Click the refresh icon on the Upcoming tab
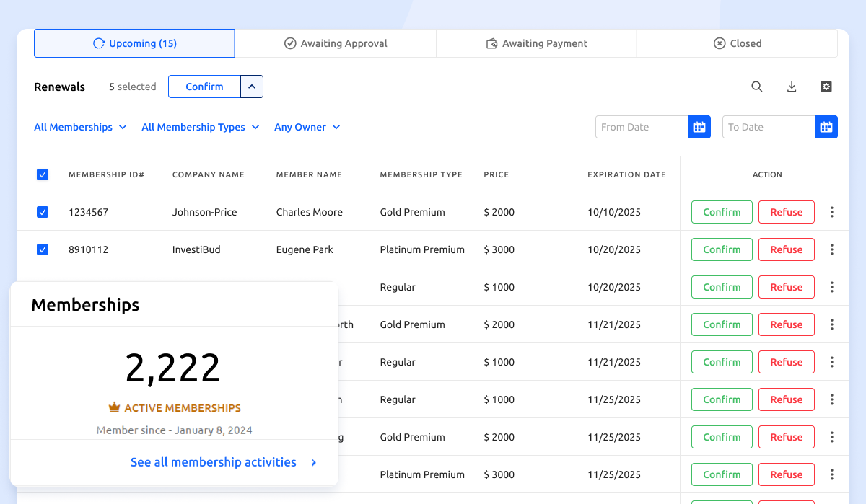 pyautogui.click(x=99, y=43)
